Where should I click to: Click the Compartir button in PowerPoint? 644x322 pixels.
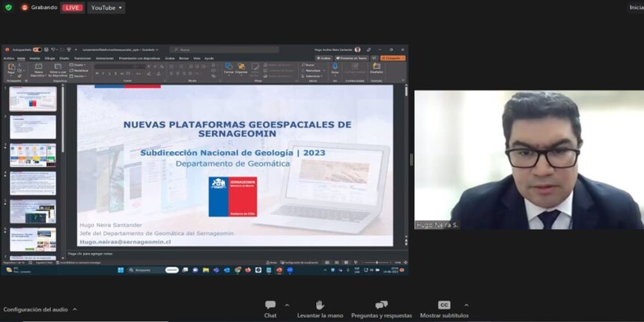pyautogui.click(x=393, y=58)
